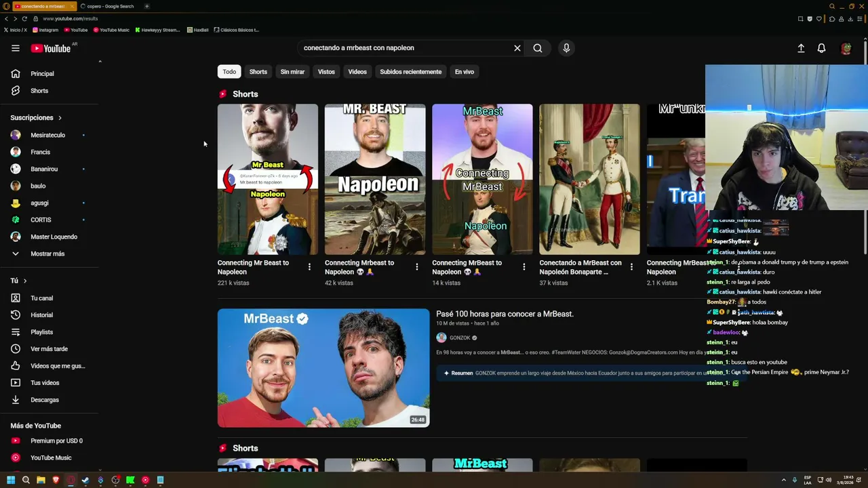Start voice search with the microphone

click(x=566, y=48)
